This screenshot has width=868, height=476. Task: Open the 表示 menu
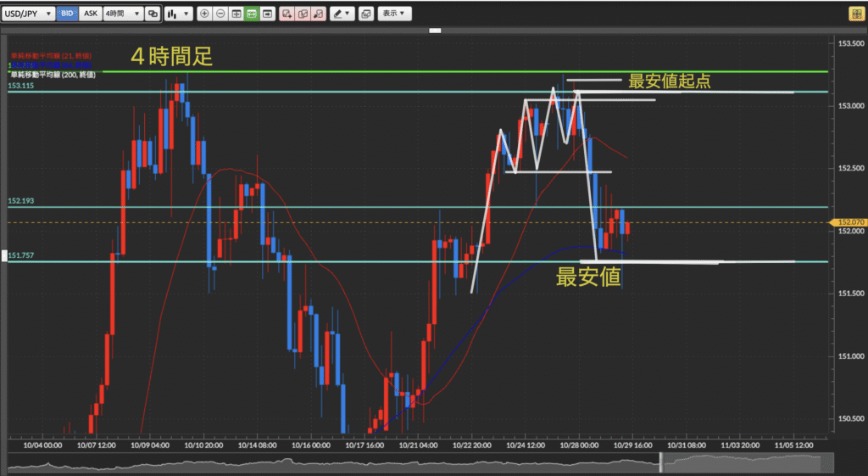click(393, 14)
